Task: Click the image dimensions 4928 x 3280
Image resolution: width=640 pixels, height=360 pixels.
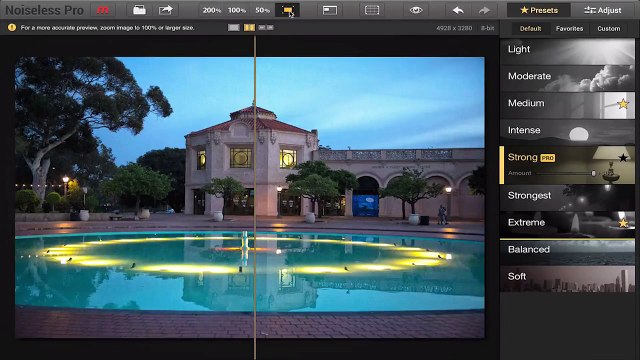Action: (454, 28)
